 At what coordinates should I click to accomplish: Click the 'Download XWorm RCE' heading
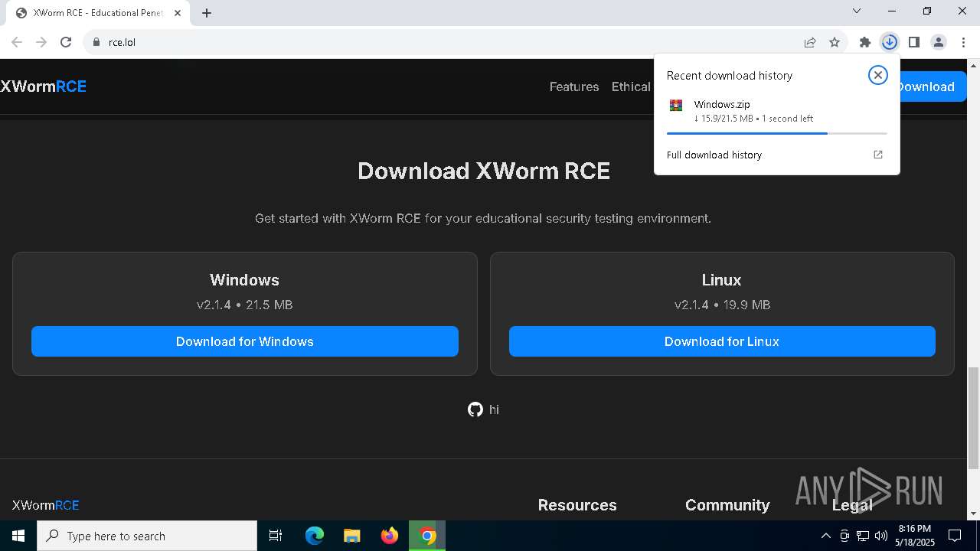pyautogui.click(x=484, y=171)
